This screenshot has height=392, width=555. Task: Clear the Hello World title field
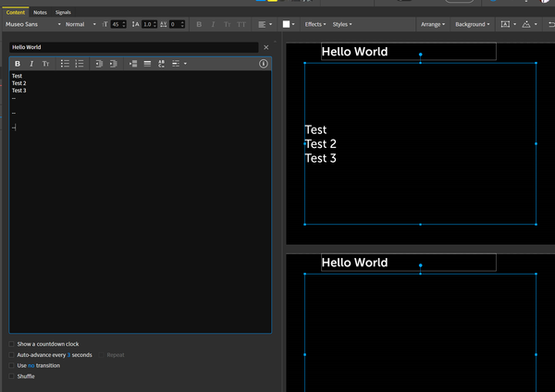pos(266,47)
